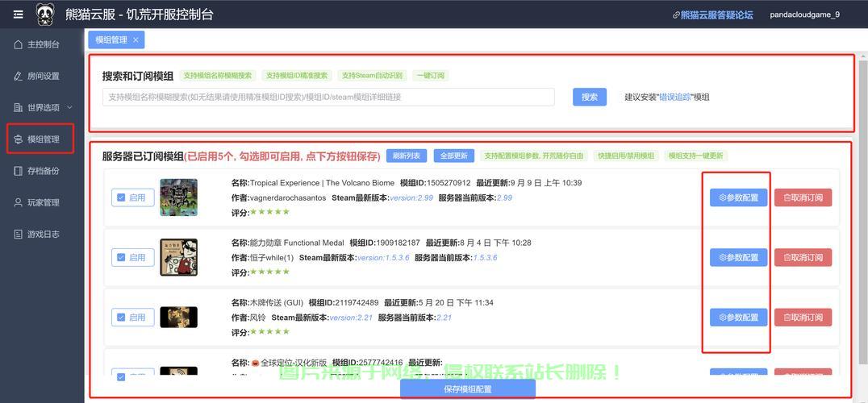Expand the 世界选项 sidebar chevron
The image size is (868, 403).
(x=69, y=107)
